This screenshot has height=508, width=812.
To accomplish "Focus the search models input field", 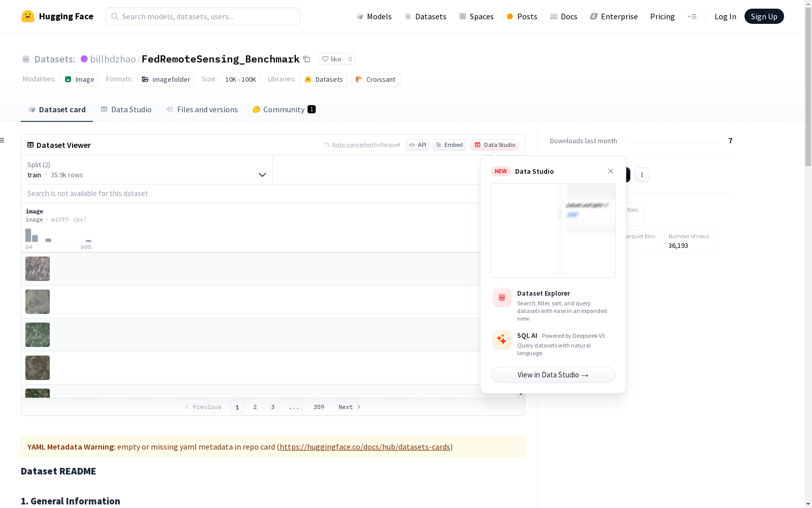I will pos(203,16).
